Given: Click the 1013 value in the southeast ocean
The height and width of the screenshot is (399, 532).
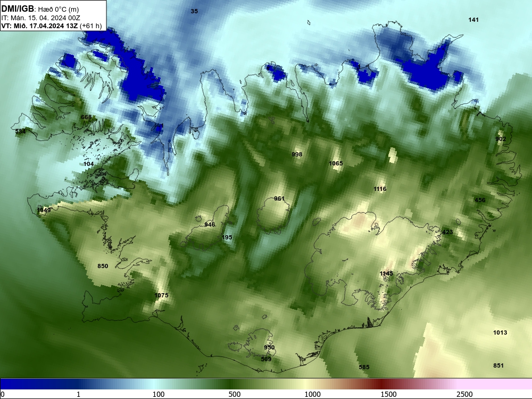Looking at the screenshot, I should point(500,332).
